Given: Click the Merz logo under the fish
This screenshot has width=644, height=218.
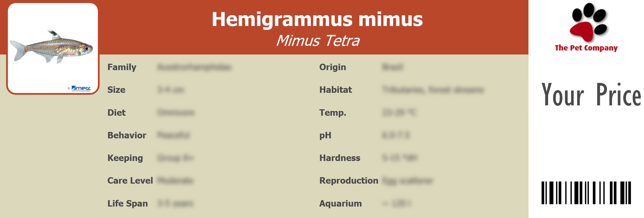Looking at the screenshot, I should coord(81,88).
